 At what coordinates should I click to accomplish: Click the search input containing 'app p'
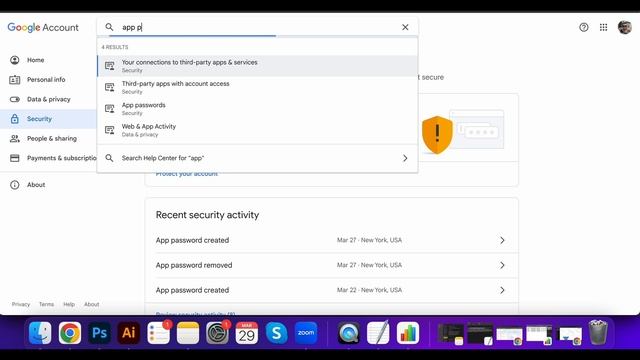click(257, 27)
